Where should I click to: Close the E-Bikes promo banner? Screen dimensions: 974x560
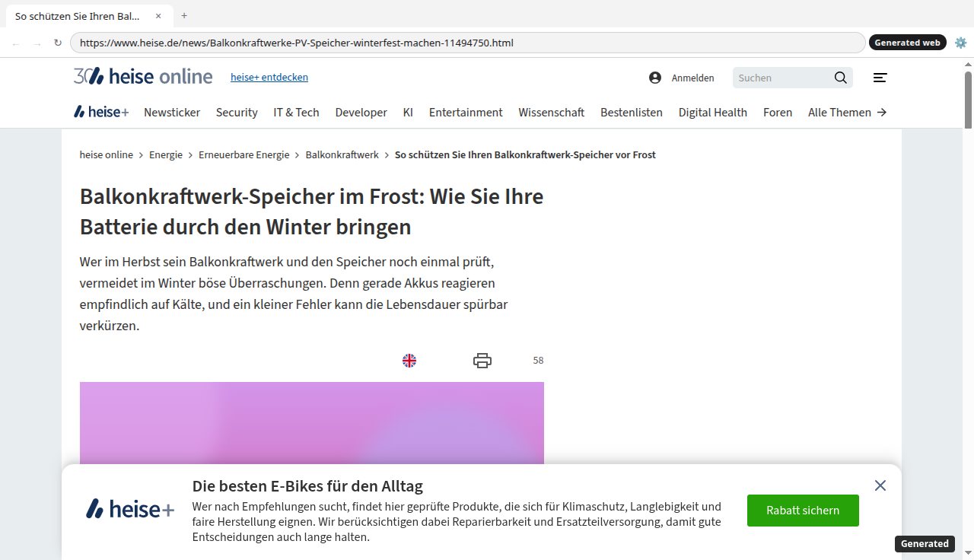coord(880,485)
